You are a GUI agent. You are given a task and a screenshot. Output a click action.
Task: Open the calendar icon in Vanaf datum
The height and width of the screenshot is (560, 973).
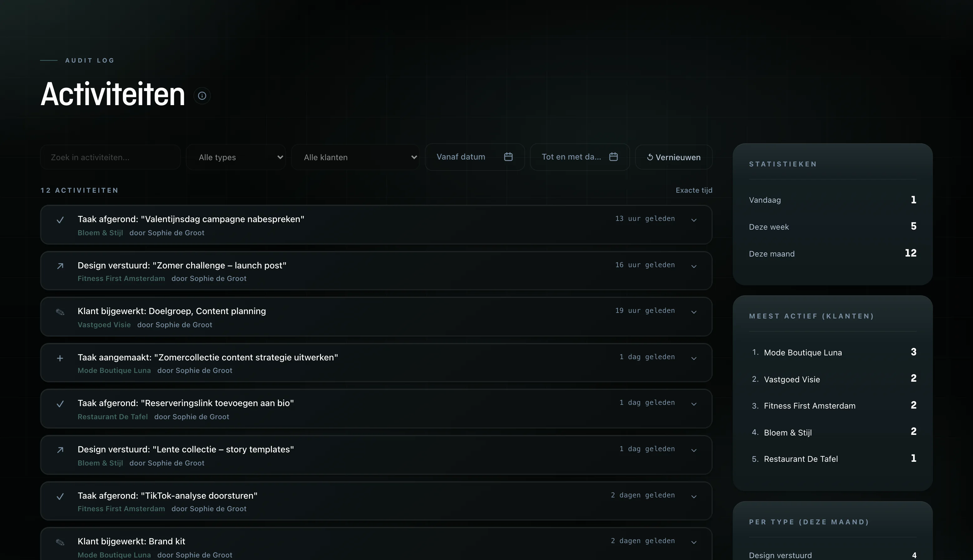(508, 156)
